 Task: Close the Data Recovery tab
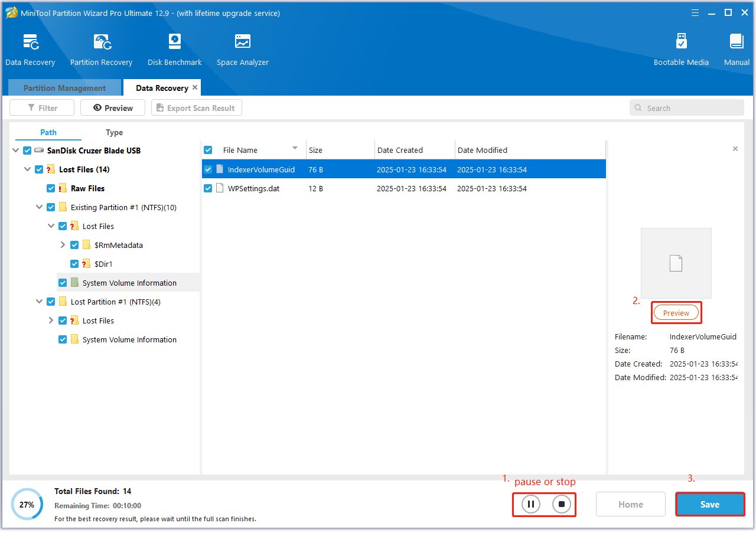pos(195,87)
